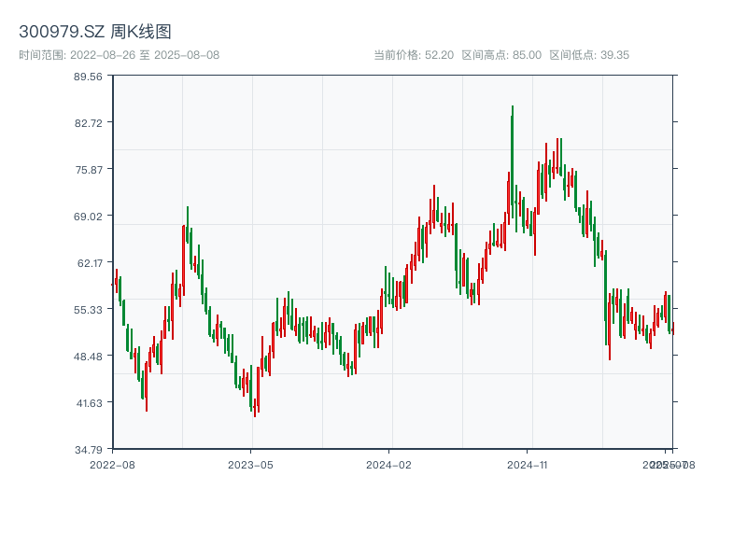Click y-axis label 69.02
747x560 pixels.
(x=89, y=217)
